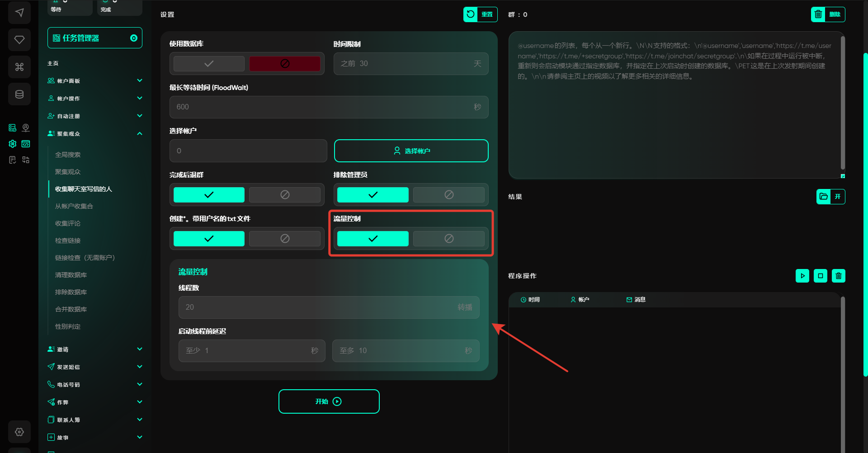
Task: Disable 流量控制 using the ban option
Action: (x=448, y=239)
